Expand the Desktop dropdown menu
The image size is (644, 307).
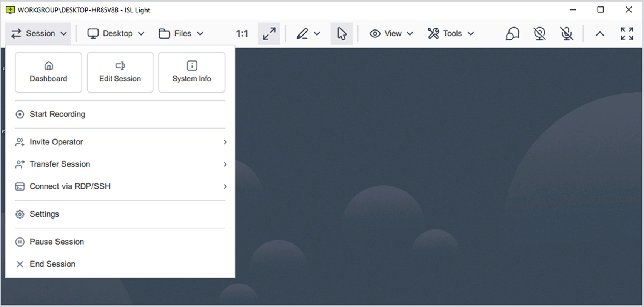click(x=116, y=34)
